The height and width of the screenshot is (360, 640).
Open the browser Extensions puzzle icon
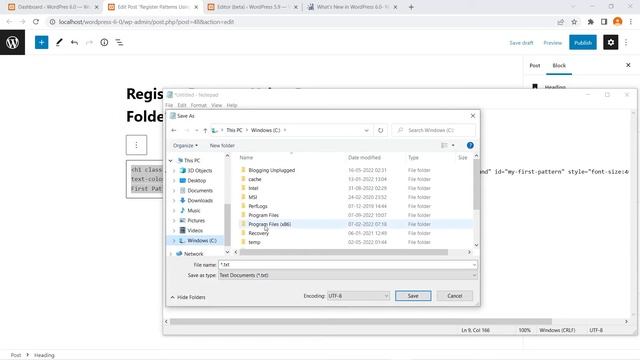tap(590, 22)
